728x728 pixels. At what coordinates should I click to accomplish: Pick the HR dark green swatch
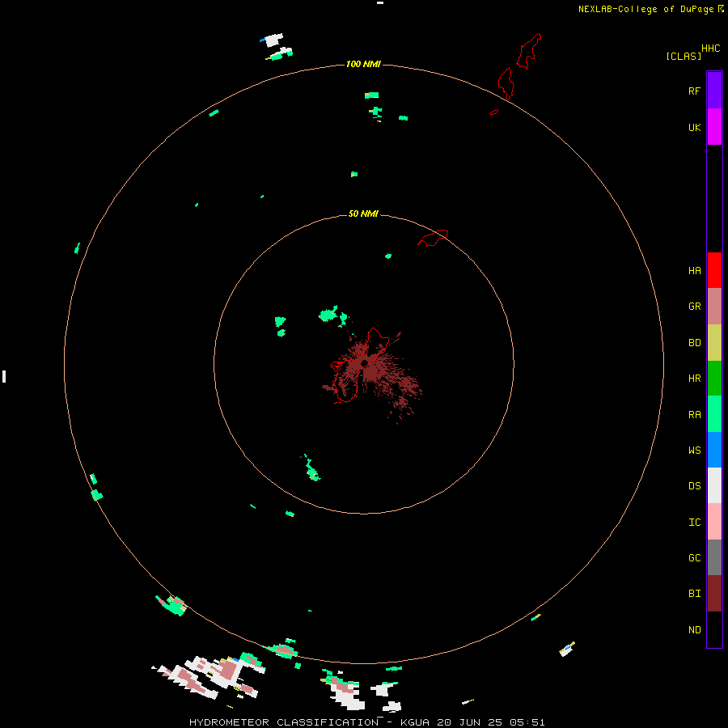[x=714, y=378]
